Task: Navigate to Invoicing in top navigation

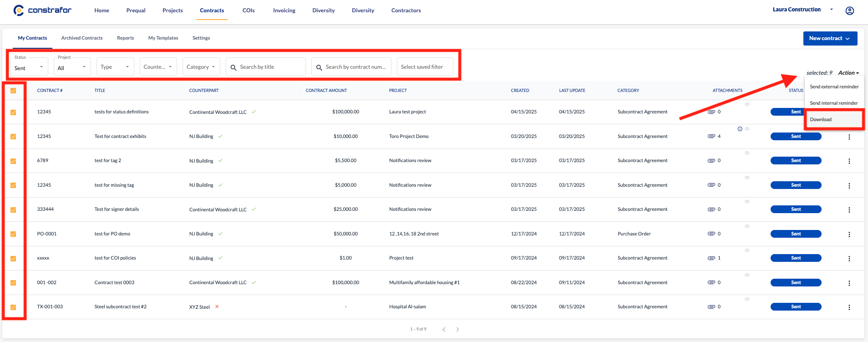Action: tap(284, 10)
